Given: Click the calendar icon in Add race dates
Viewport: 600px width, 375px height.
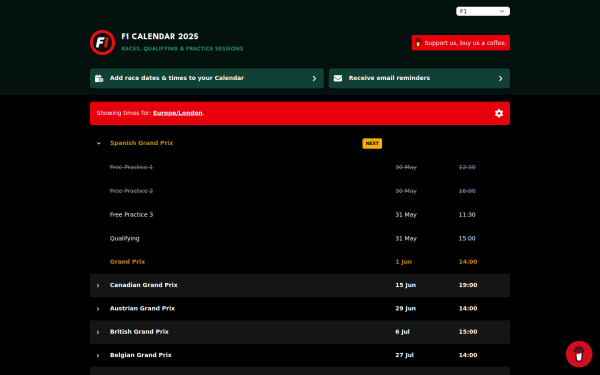Looking at the screenshot, I should tap(99, 78).
